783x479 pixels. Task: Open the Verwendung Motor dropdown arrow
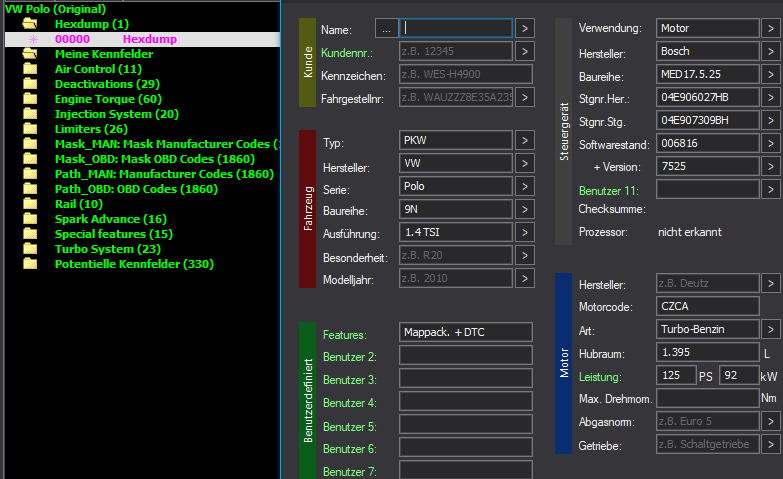(771, 28)
